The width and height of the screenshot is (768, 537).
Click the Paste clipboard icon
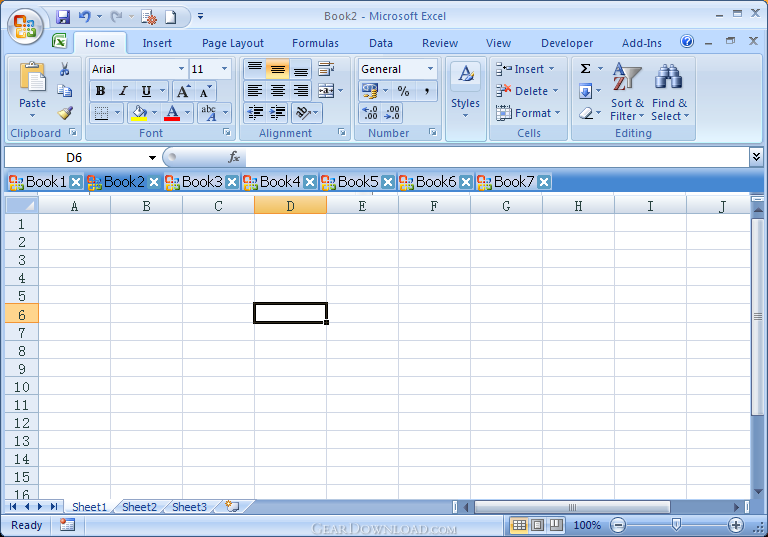coord(32,77)
